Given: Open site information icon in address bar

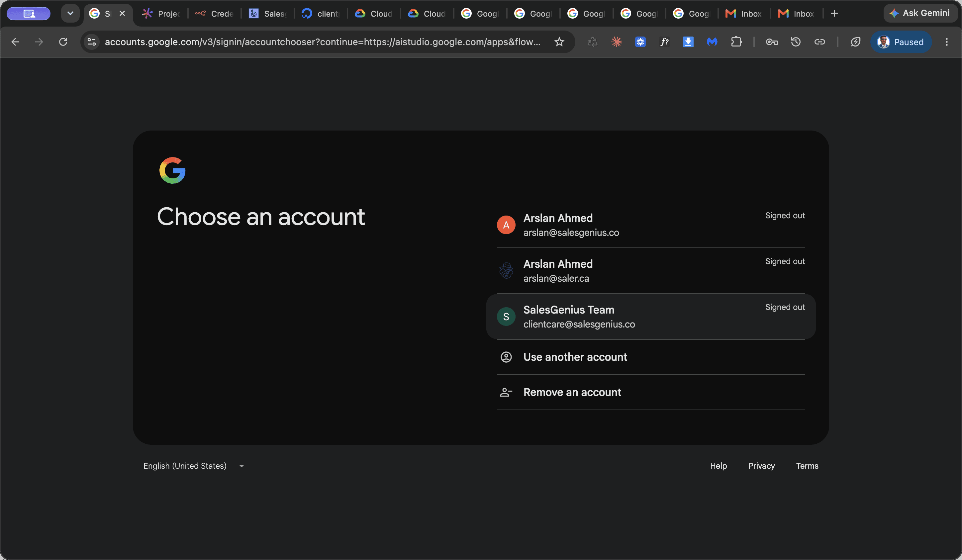Looking at the screenshot, I should click(x=92, y=42).
